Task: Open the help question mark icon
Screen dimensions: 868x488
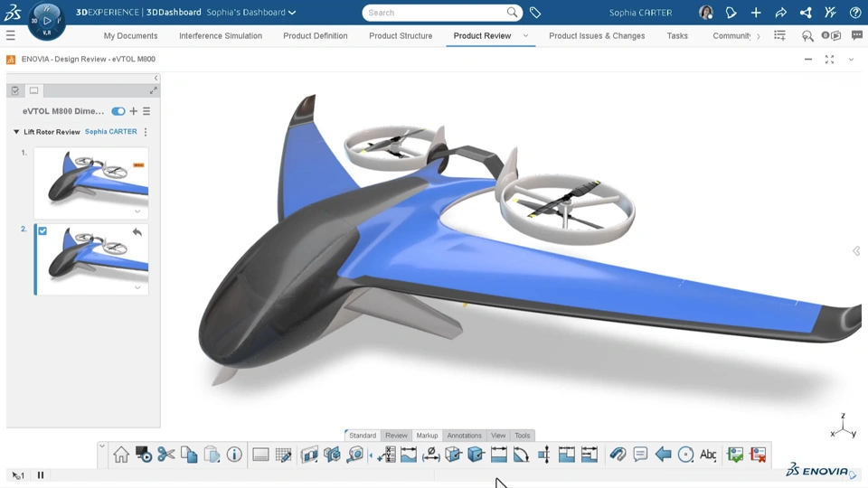Action: click(x=854, y=12)
